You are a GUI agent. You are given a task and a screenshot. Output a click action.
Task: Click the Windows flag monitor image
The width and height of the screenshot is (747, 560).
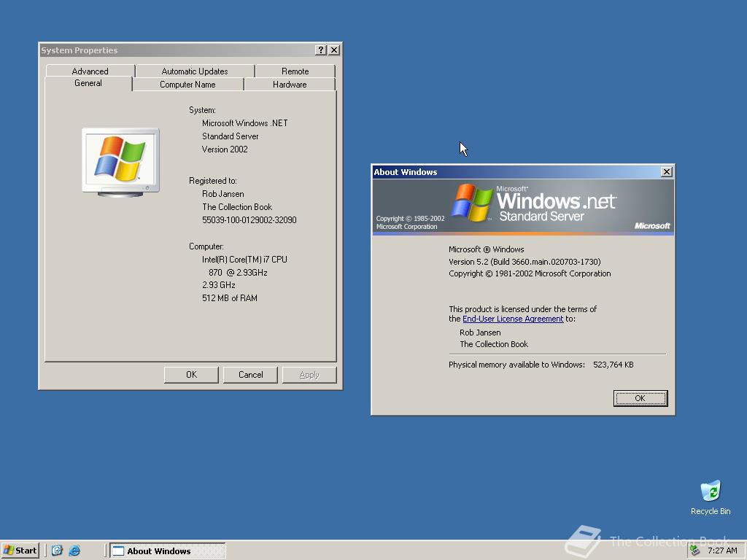pyautogui.click(x=120, y=163)
